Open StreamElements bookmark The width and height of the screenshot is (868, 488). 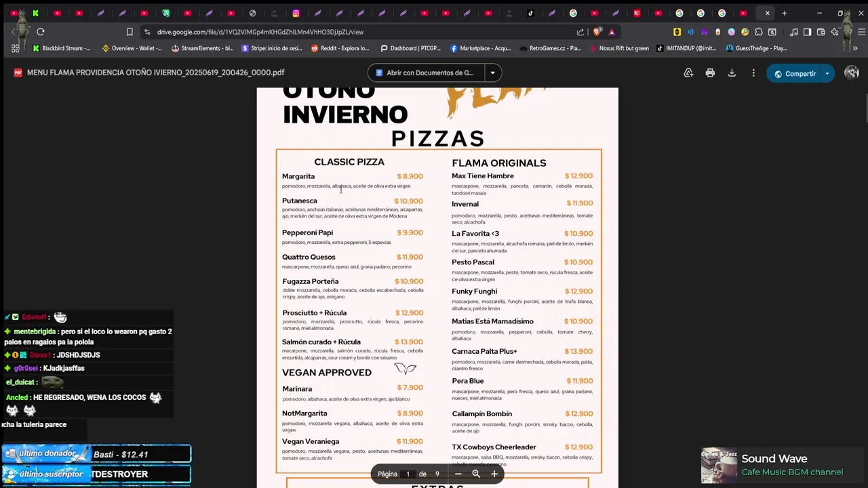(x=203, y=48)
